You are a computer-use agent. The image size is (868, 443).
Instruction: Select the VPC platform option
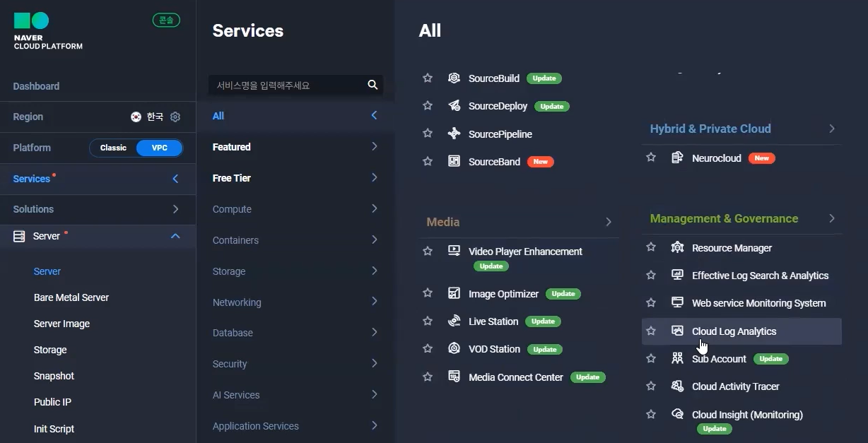[x=160, y=148]
